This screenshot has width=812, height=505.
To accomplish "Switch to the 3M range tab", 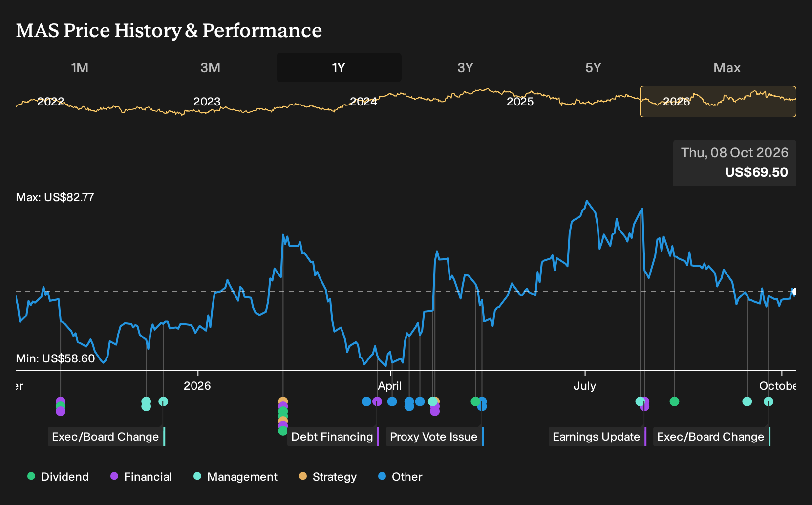I will click(210, 67).
